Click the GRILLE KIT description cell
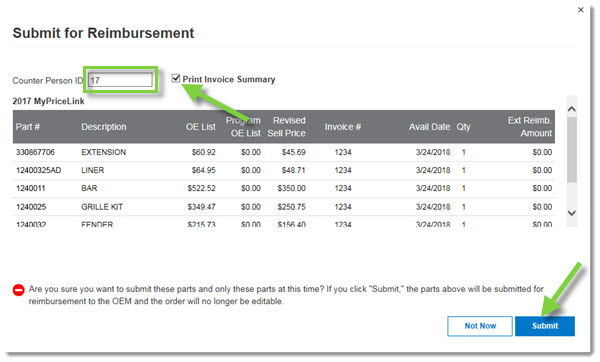Viewport: 600px width, 362px height. (x=102, y=207)
